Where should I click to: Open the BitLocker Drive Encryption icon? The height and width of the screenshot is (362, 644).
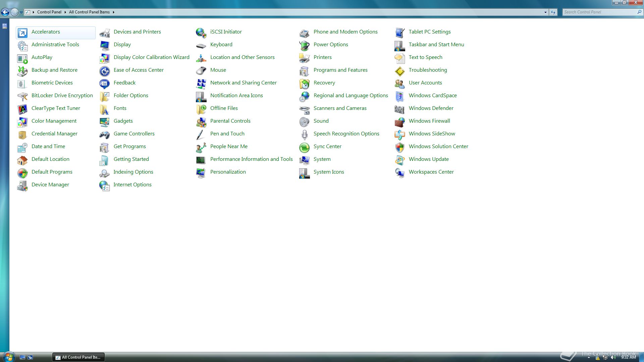[x=22, y=96]
